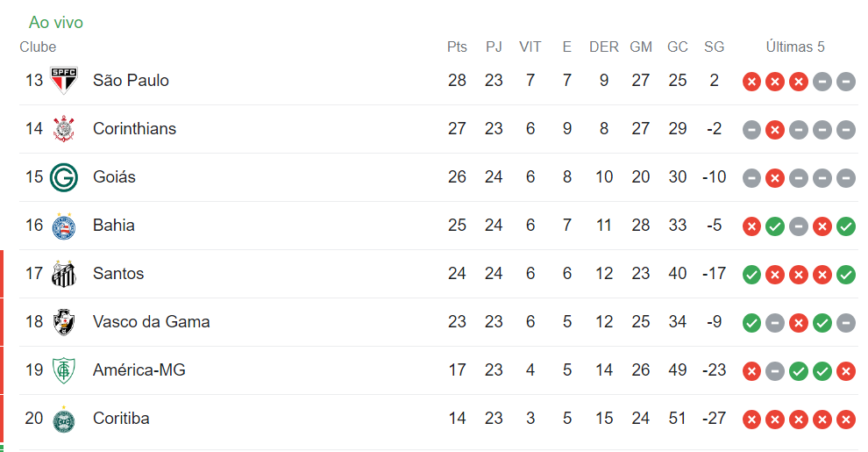The height and width of the screenshot is (452, 868).
Task: Click the Vasco da Gama crest
Action: click(x=64, y=322)
